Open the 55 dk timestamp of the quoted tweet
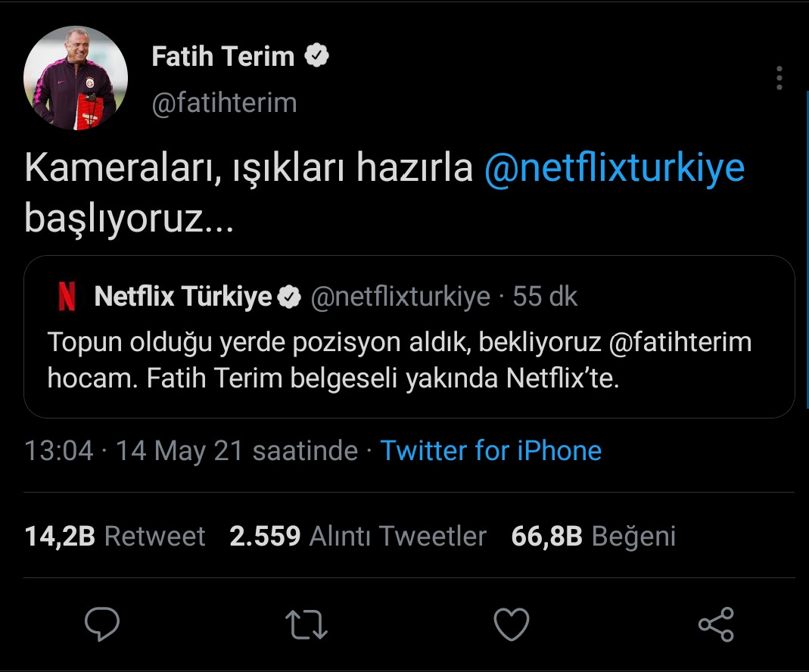 click(547, 297)
